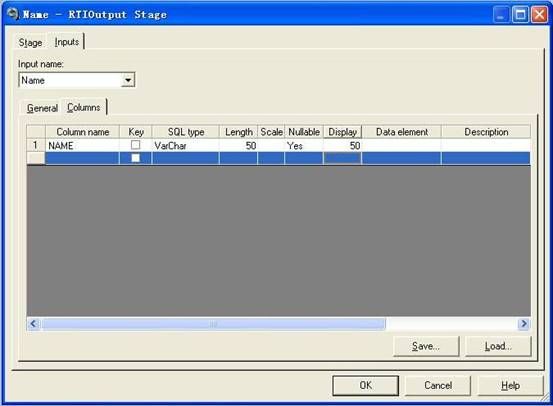Image resolution: width=553 pixels, height=406 pixels.
Task: Click the Description cell in NAME row
Action: coord(486,145)
